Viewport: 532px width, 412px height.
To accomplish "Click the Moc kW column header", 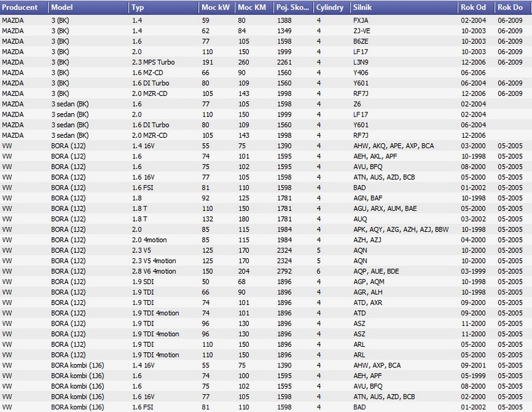I will coord(217,7).
